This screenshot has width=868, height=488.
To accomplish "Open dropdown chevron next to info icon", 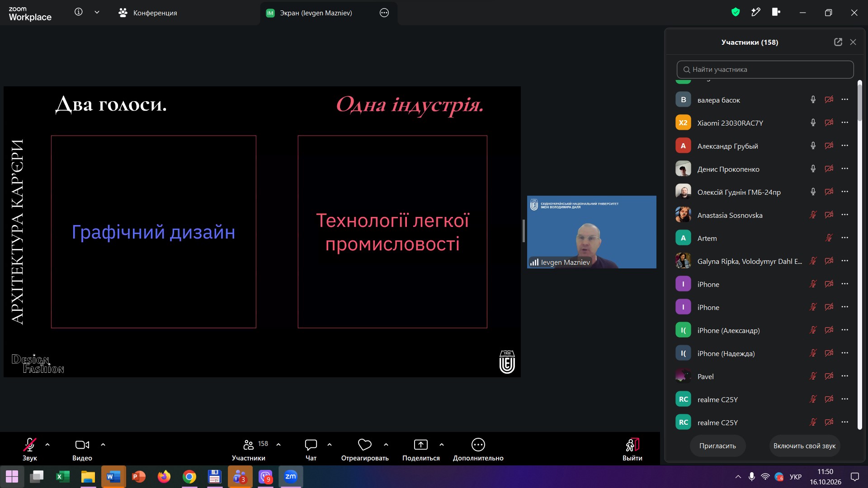I will (97, 12).
